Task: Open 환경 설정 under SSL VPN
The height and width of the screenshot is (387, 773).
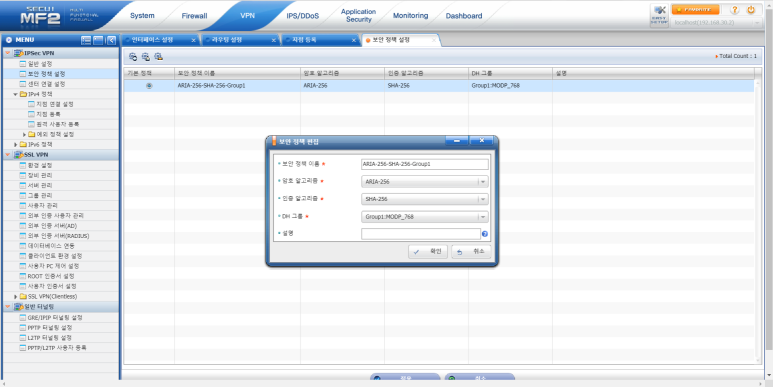Action: pos(39,165)
